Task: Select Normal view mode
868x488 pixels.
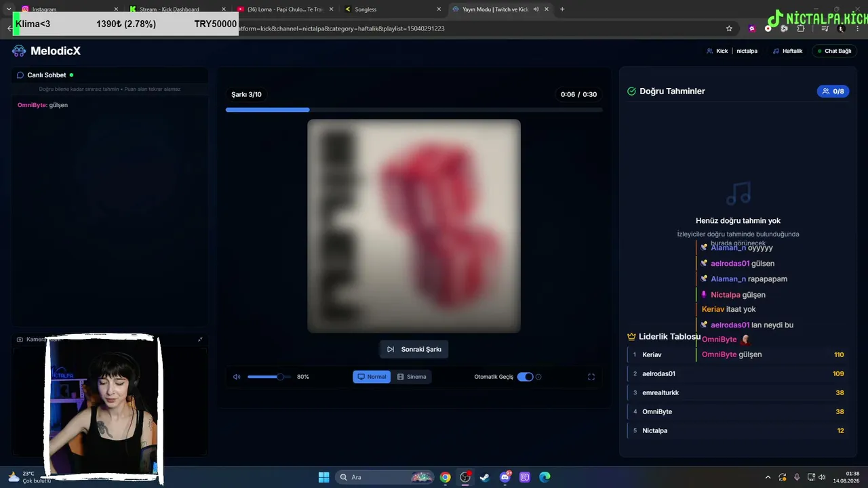Action: (x=372, y=377)
